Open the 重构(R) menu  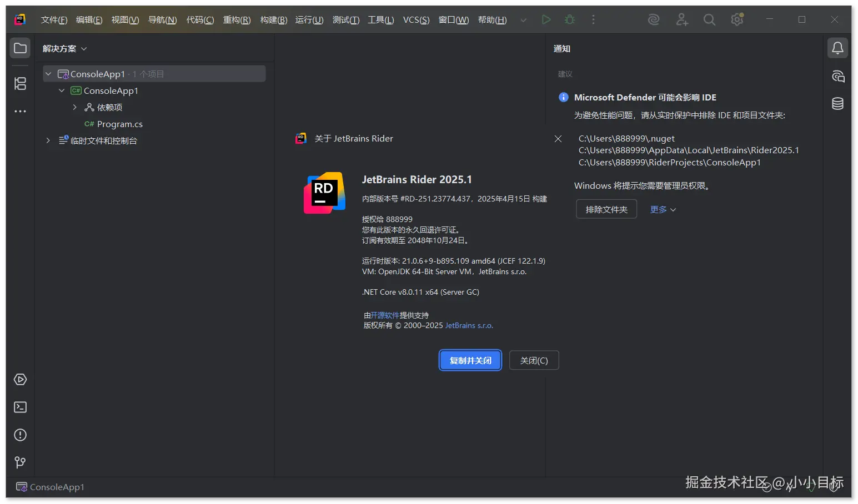click(237, 20)
